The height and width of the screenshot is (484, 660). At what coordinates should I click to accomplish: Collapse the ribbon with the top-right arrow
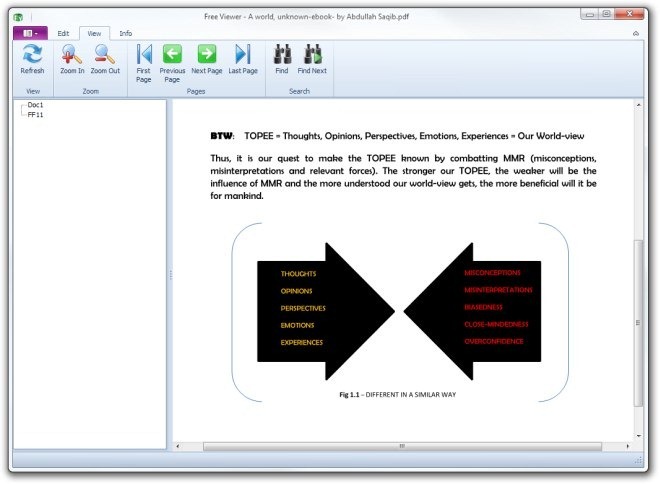click(636, 33)
